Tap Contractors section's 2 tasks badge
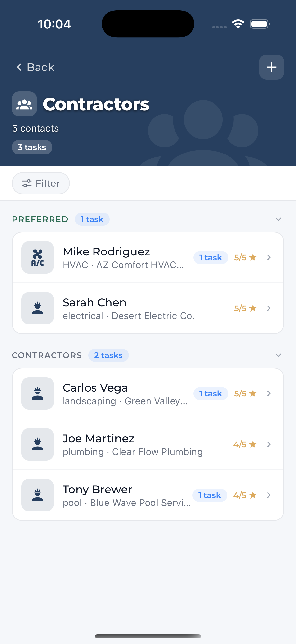 click(x=108, y=355)
